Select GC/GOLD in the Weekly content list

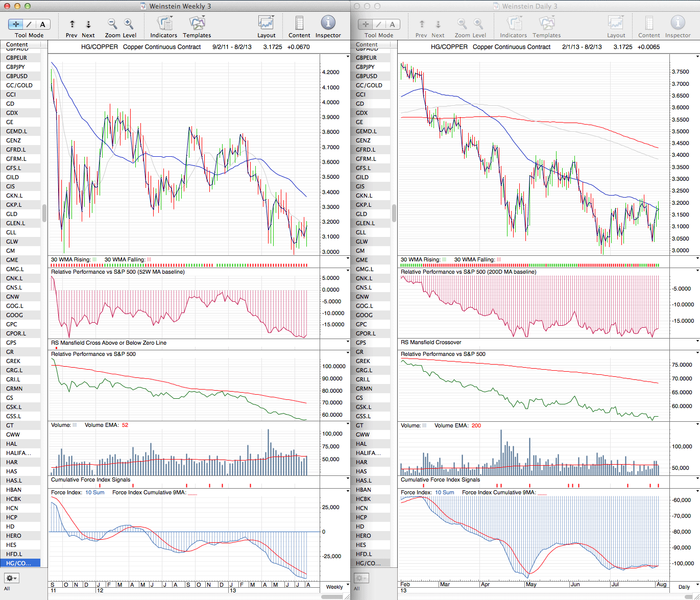(x=19, y=85)
